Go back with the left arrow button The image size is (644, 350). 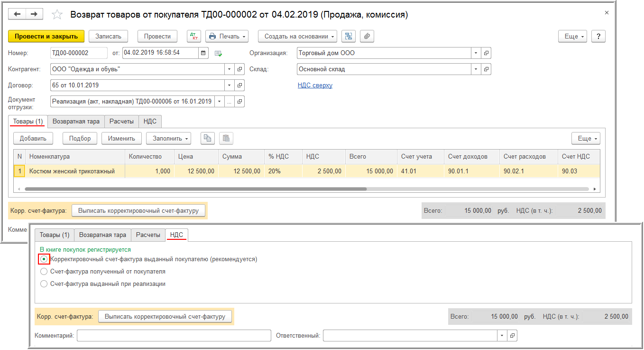18,14
